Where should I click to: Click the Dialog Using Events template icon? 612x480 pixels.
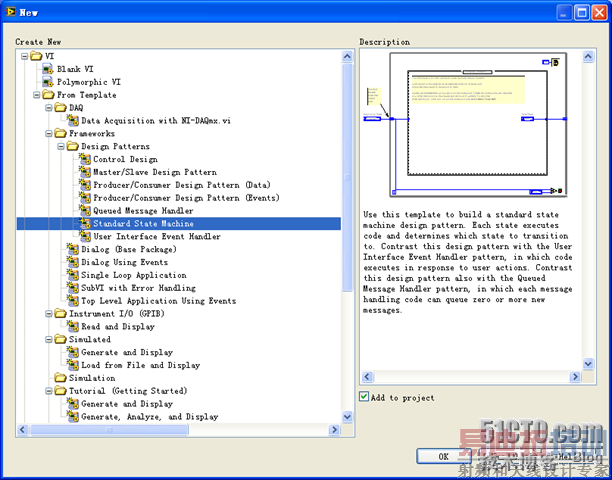73,262
